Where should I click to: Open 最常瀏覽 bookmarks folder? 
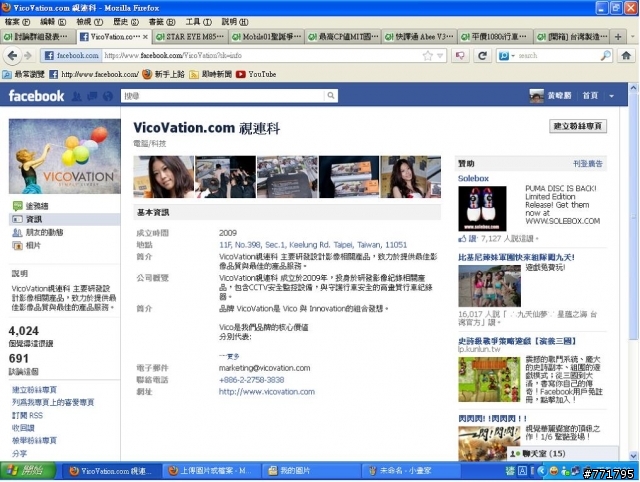(x=23, y=74)
